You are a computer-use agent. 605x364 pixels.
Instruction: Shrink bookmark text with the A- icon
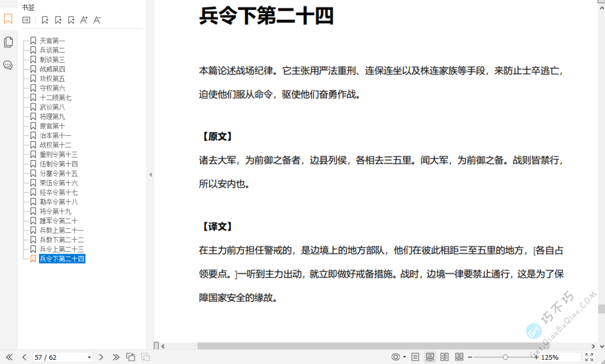(x=97, y=20)
